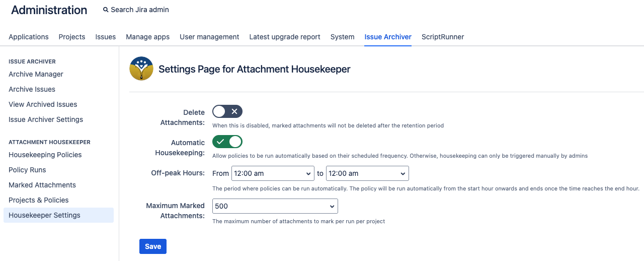Open the ScriptRunner tab

[x=443, y=37]
